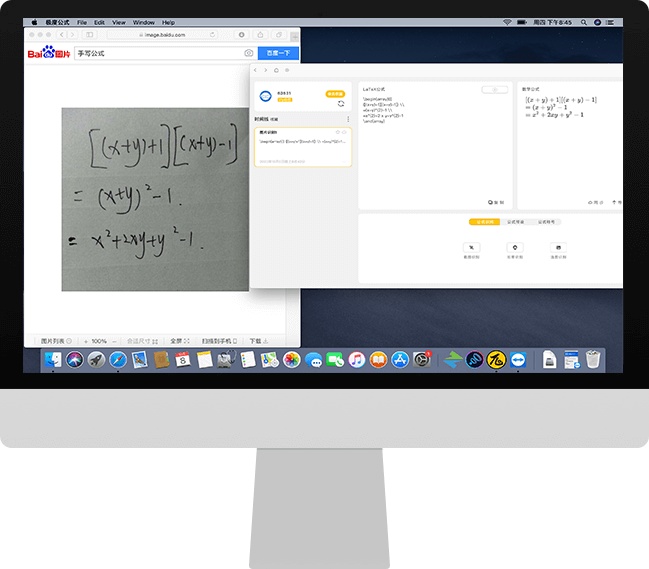Viewport: 649px width, 569px height.
Task: Click 下载 download option
Action: coord(259,341)
